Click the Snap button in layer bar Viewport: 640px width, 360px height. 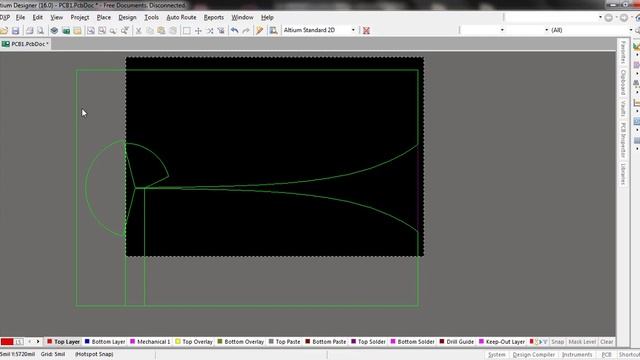pos(558,342)
